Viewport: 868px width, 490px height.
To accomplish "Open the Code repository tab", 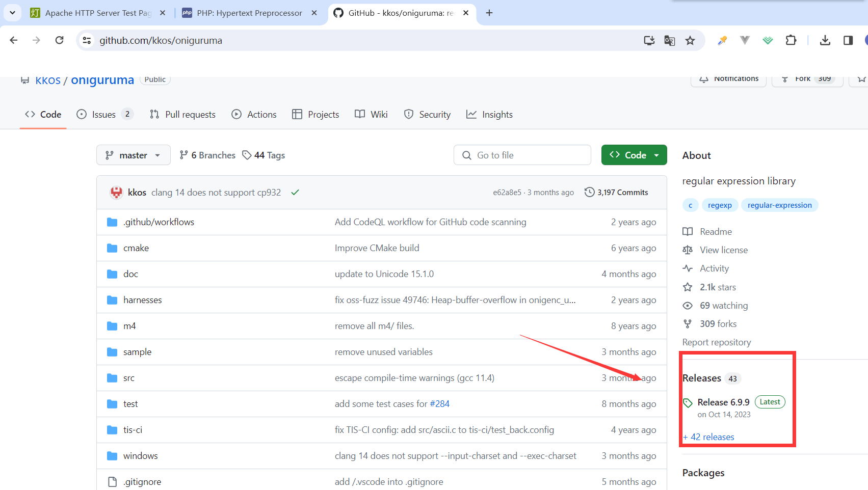I will click(43, 115).
